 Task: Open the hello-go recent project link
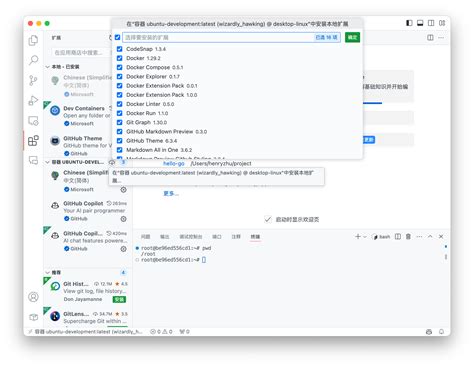click(174, 163)
